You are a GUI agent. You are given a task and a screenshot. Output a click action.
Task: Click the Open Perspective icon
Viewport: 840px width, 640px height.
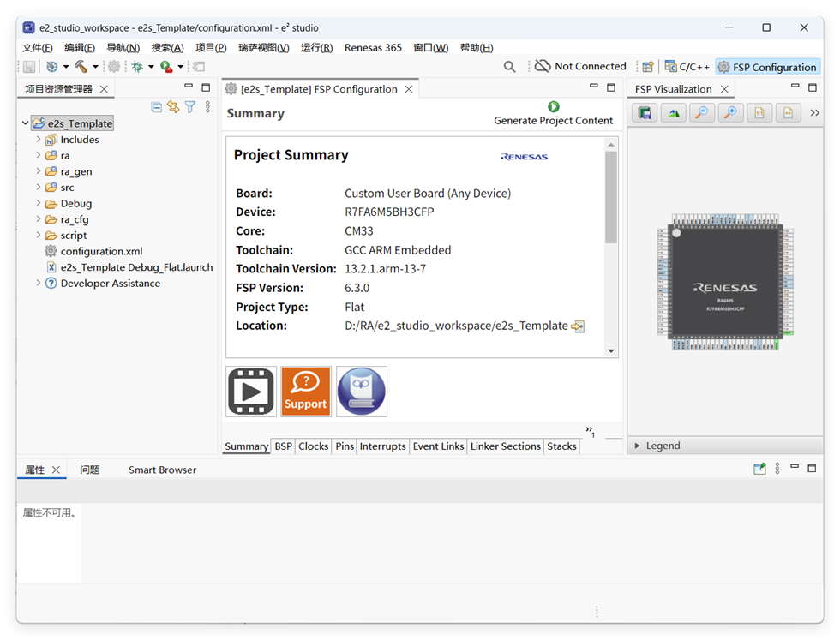648,67
